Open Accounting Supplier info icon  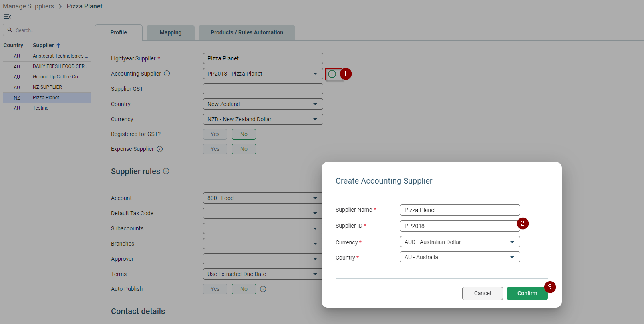pos(167,74)
